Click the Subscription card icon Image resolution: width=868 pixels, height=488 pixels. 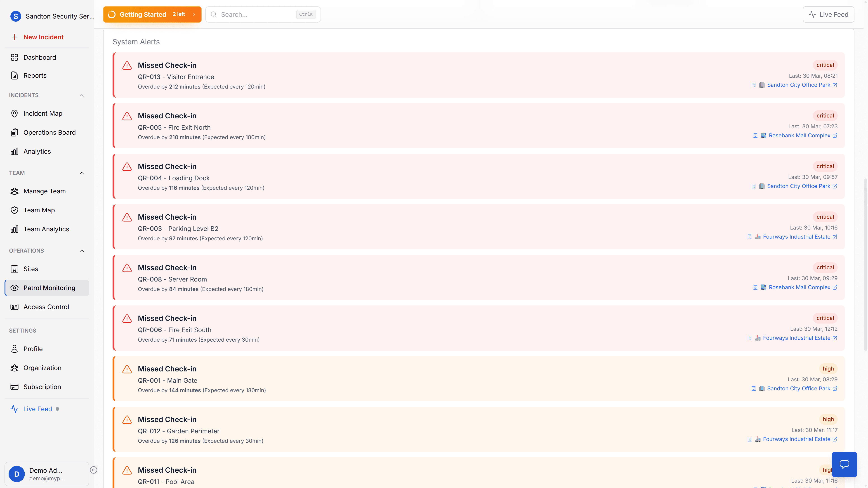click(14, 387)
